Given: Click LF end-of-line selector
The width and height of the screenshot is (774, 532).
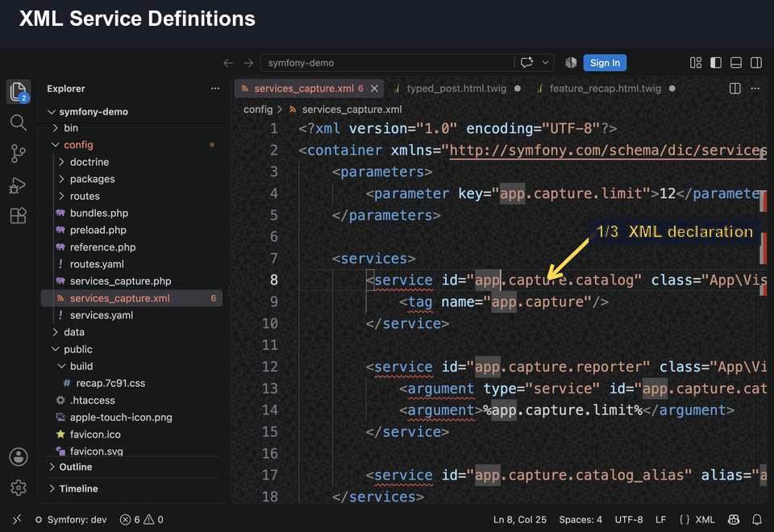Looking at the screenshot, I should [660, 520].
